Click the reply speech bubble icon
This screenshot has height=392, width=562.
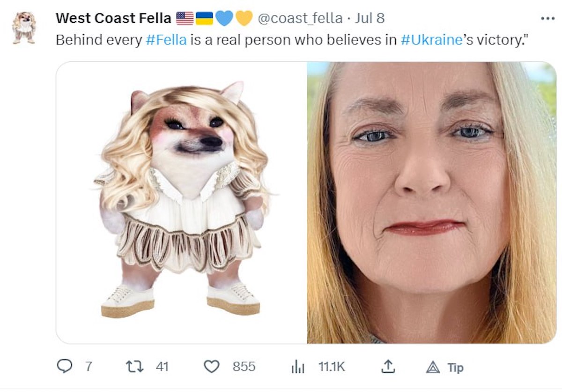(x=64, y=366)
